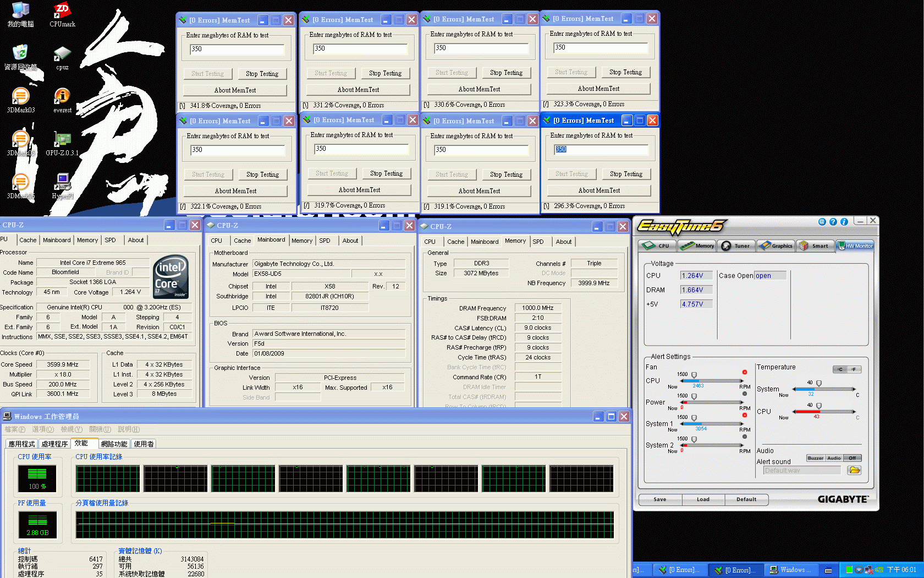The width and height of the screenshot is (924, 578).
Task: Toggle the CPU fan alert indicator
Action: click(745, 372)
